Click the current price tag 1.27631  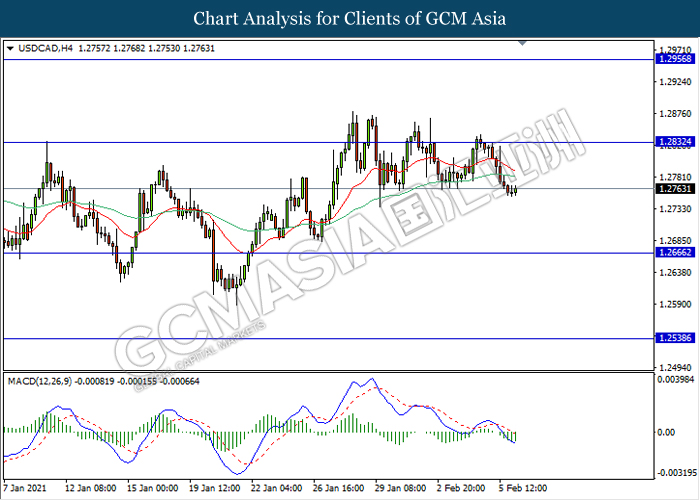coord(675,189)
